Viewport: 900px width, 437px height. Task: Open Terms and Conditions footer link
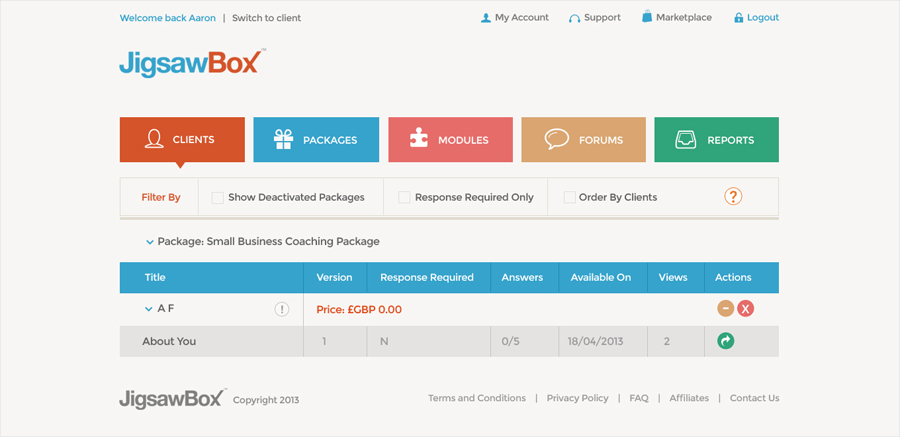477,398
